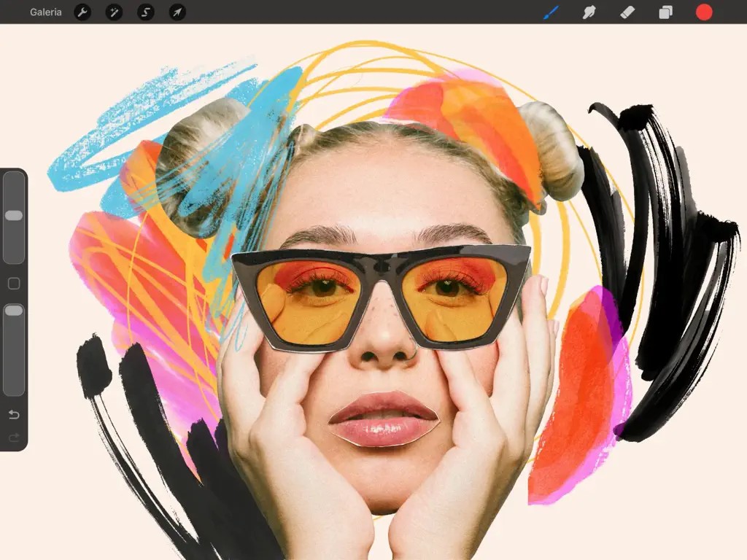
Task: Open the Layers panel
Action: (x=665, y=12)
